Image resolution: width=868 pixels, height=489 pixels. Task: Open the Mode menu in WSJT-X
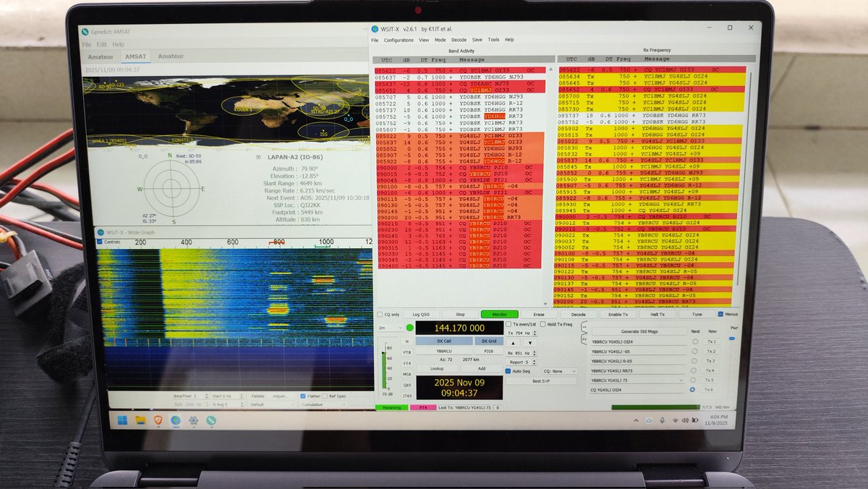coord(440,40)
